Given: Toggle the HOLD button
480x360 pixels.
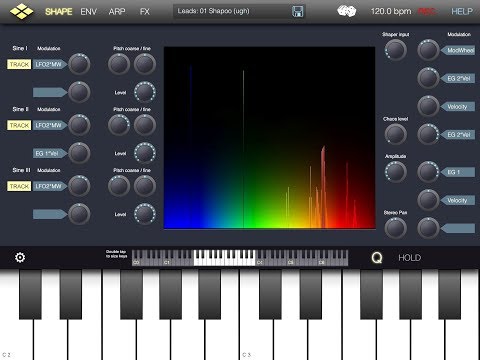Looking at the screenshot, I should (x=410, y=258).
